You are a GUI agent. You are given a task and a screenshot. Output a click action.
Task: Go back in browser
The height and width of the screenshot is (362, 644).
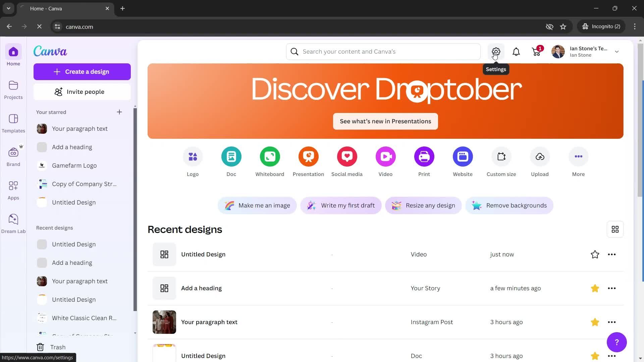(9, 26)
